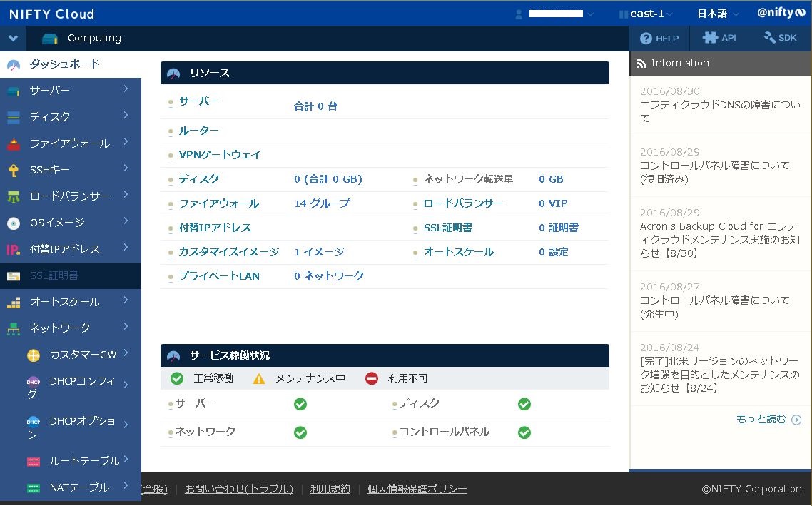Click the load balancer icon in sidebar

coord(14,197)
